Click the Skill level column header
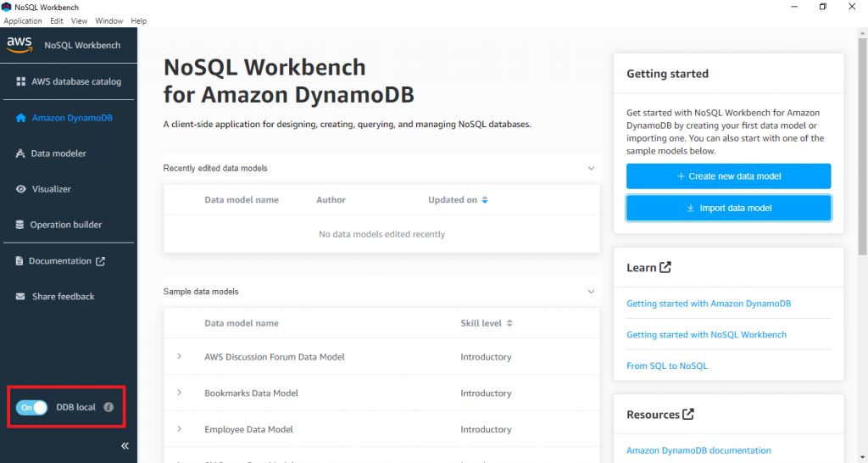Image resolution: width=868 pixels, height=463 pixels. pyautogui.click(x=481, y=323)
